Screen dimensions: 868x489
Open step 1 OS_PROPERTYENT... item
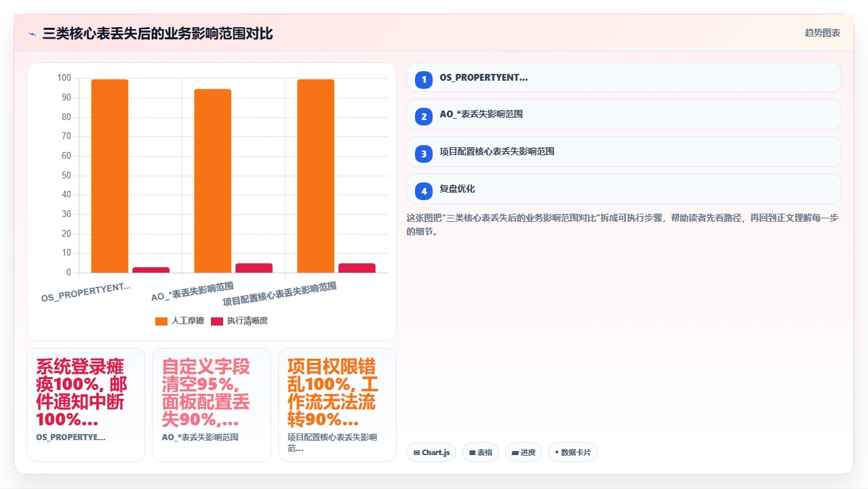(x=623, y=77)
